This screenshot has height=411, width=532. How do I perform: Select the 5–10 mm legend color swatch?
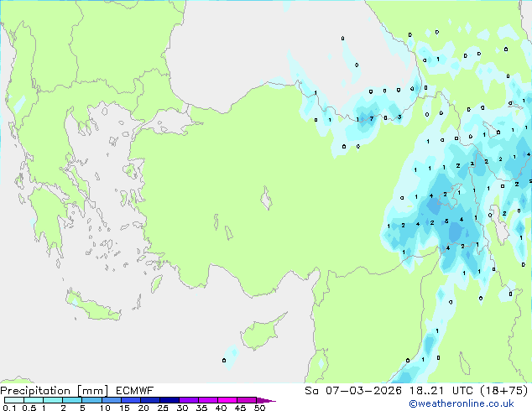tap(91, 400)
